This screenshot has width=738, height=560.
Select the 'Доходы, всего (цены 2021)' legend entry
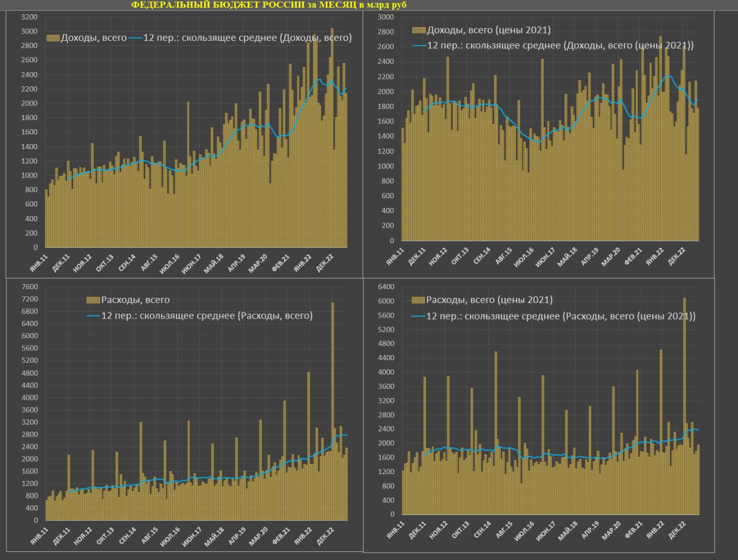488,30
